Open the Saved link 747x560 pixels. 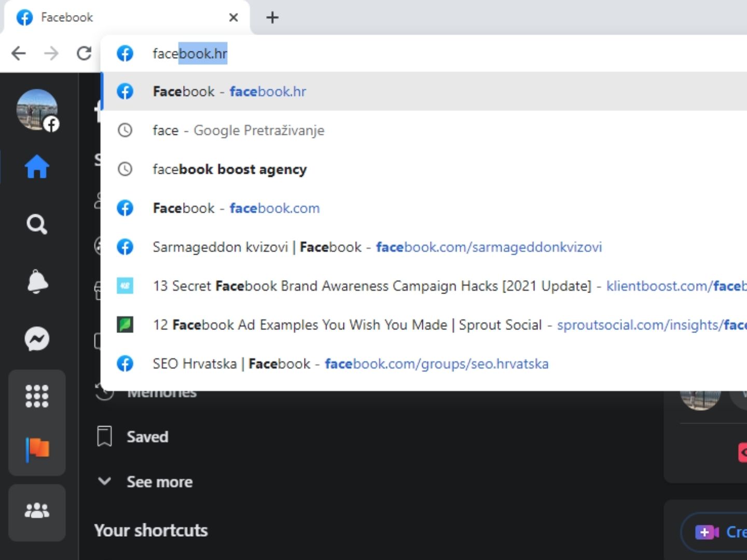coord(147,437)
